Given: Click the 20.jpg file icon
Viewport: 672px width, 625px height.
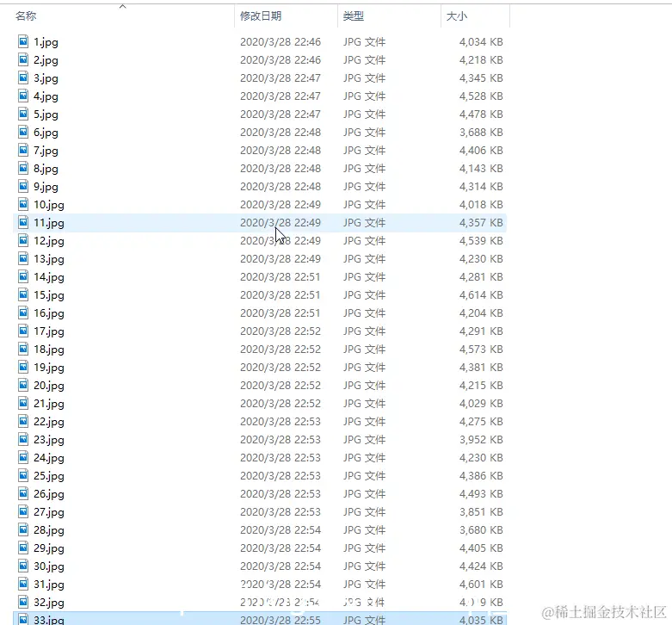Looking at the screenshot, I should tap(23, 386).
